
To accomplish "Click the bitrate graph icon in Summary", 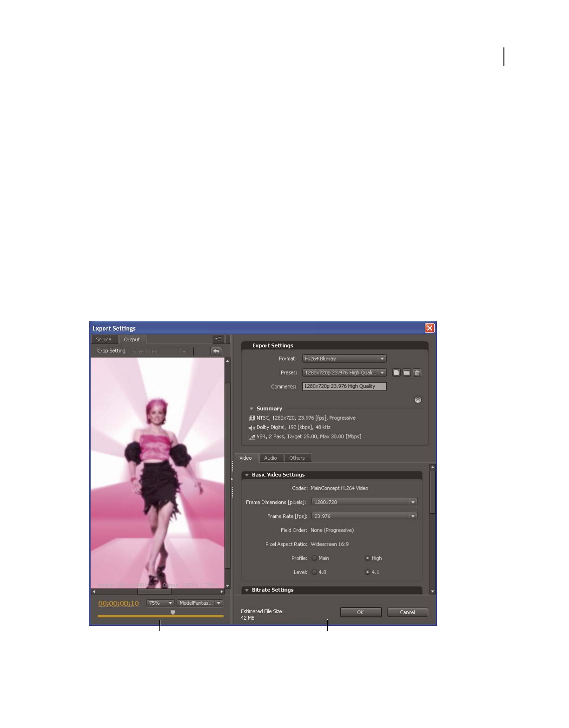I will pyautogui.click(x=252, y=437).
